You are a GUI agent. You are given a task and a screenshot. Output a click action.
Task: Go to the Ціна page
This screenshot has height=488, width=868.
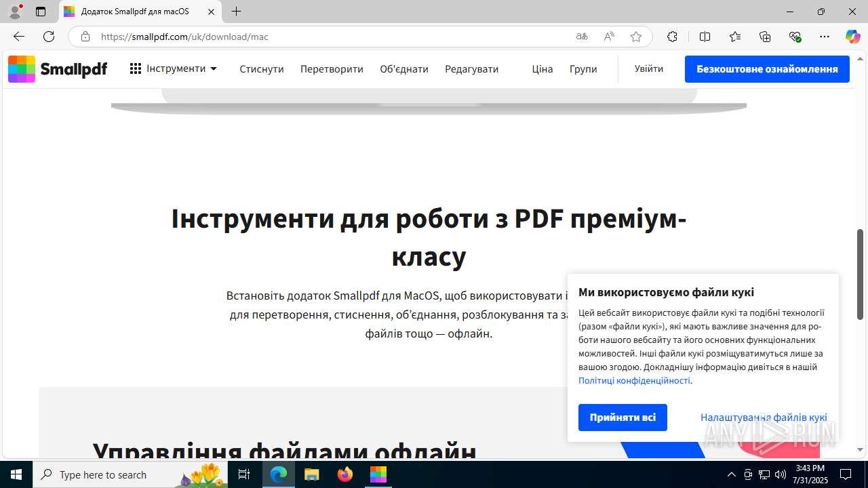click(542, 69)
